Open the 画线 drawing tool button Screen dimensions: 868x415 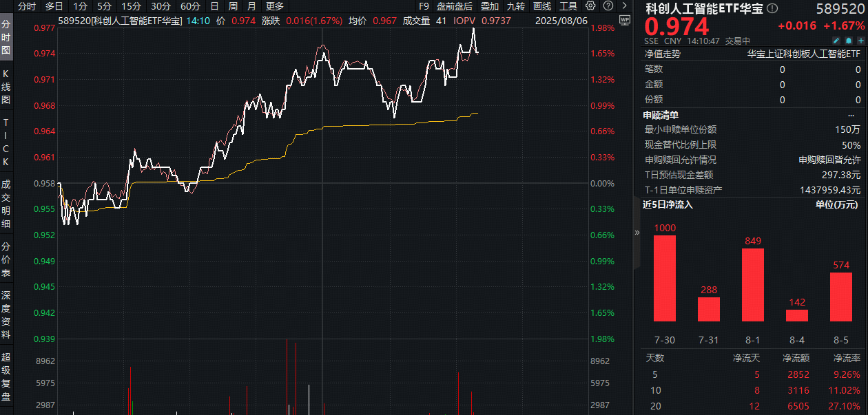tap(542, 6)
